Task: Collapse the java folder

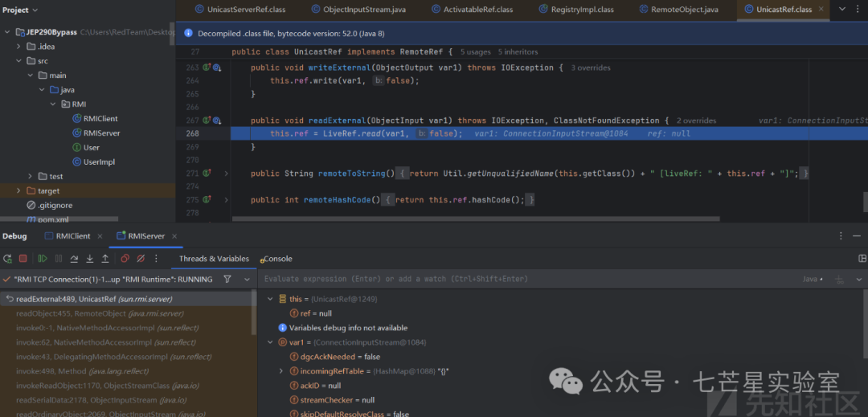Action: (x=42, y=90)
